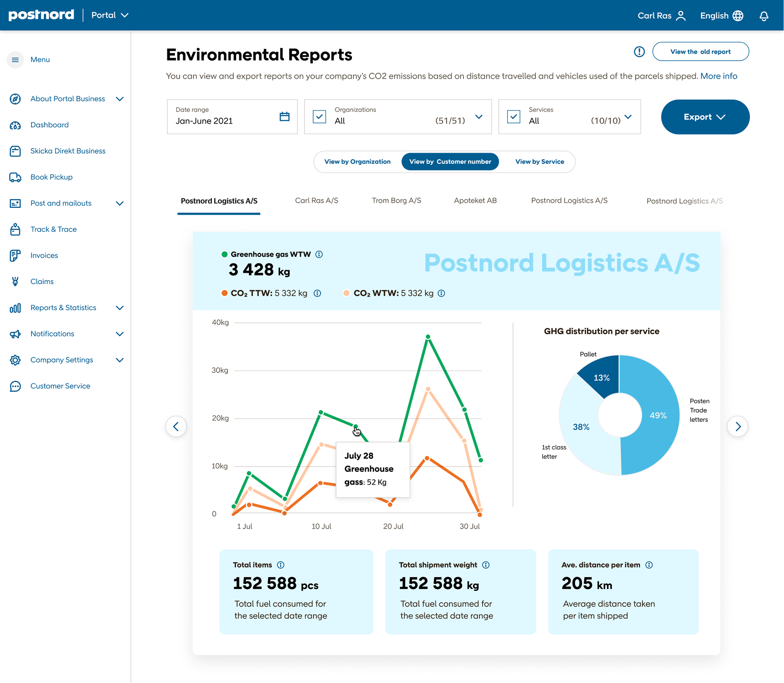Click the Post and mailouts icon
Screen dimensions: 784x683
click(x=15, y=203)
